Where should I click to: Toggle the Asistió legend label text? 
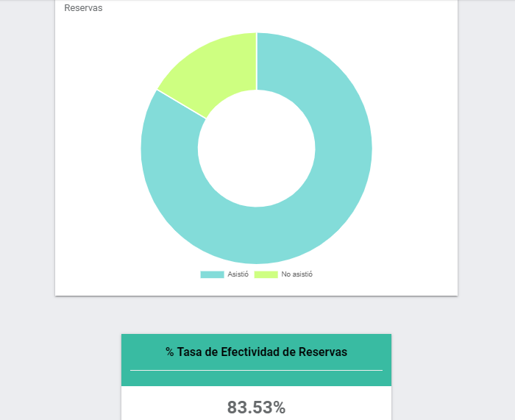click(x=238, y=274)
